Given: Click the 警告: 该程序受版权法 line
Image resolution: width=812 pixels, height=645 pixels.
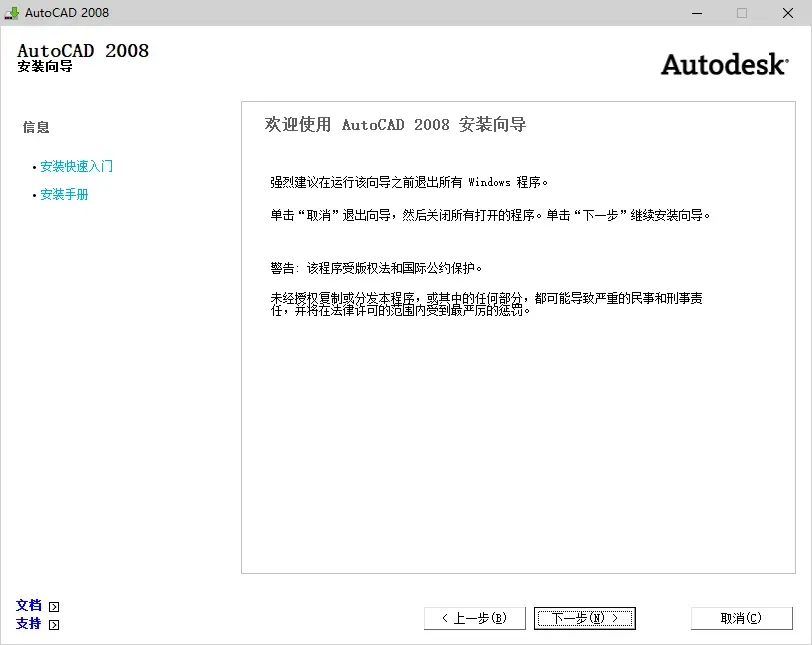Looking at the screenshot, I should click(376, 268).
